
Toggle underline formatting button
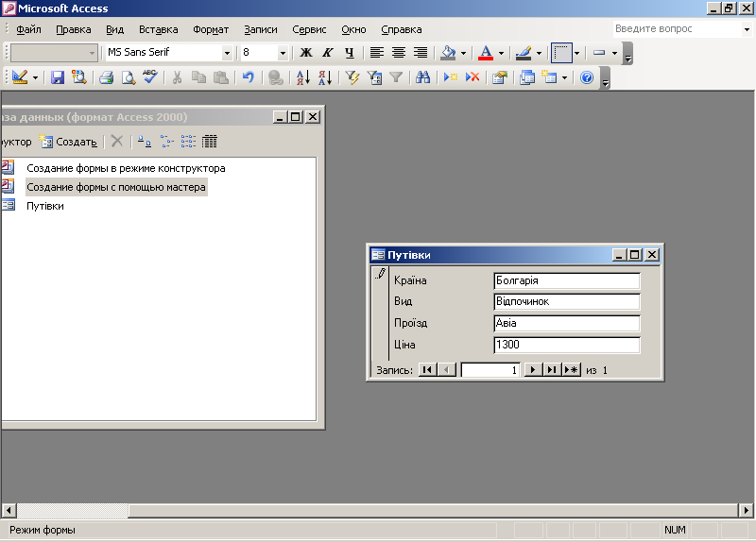pyautogui.click(x=350, y=53)
